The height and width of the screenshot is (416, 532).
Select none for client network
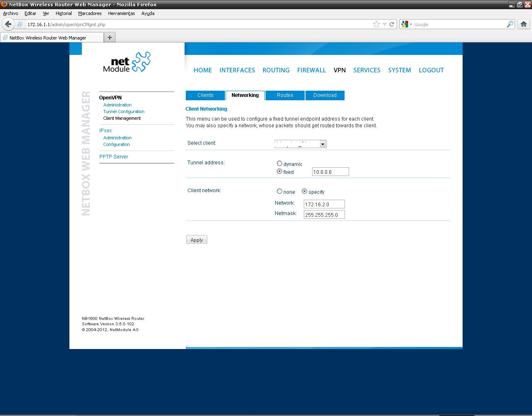pyautogui.click(x=279, y=191)
